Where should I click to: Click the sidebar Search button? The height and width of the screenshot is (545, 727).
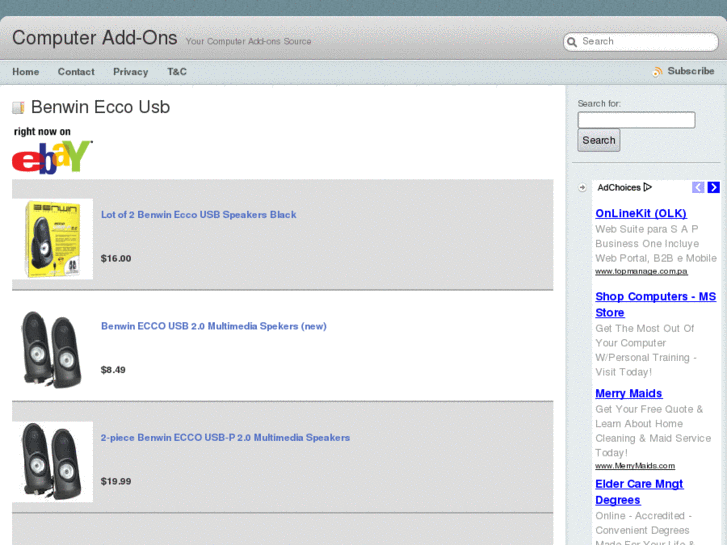coord(599,140)
